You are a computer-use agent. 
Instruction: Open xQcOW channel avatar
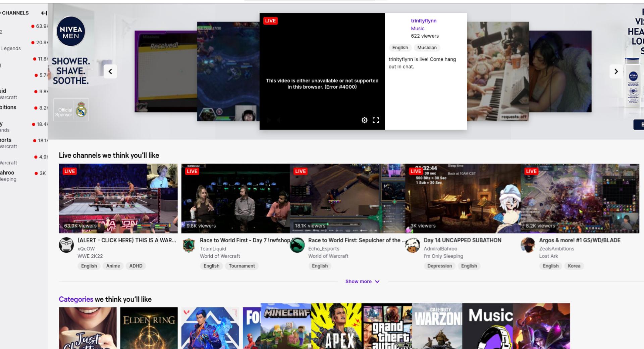pos(66,245)
